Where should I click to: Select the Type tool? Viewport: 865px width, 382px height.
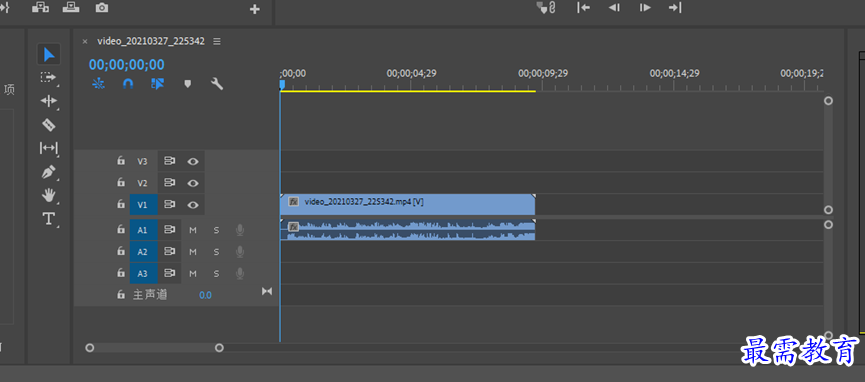click(x=49, y=219)
